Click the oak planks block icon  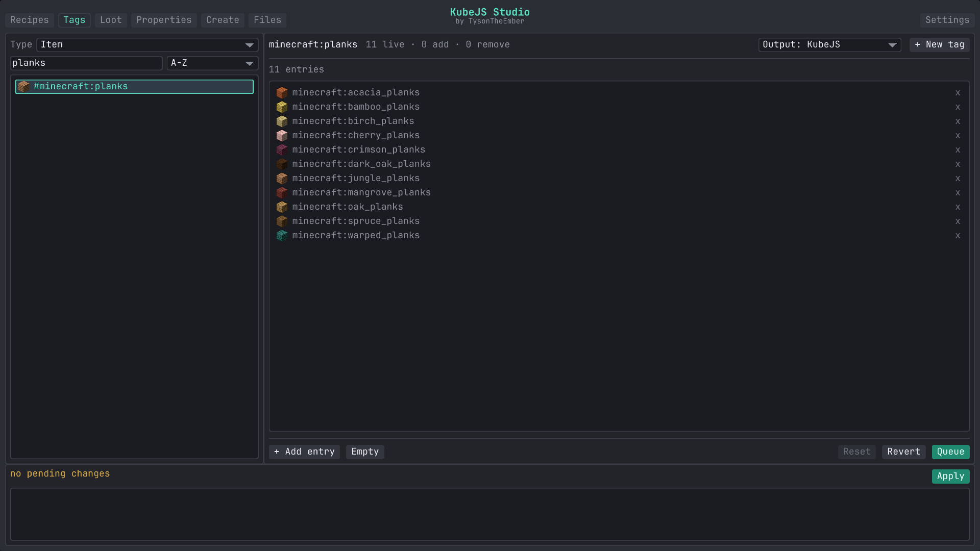click(x=282, y=207)
